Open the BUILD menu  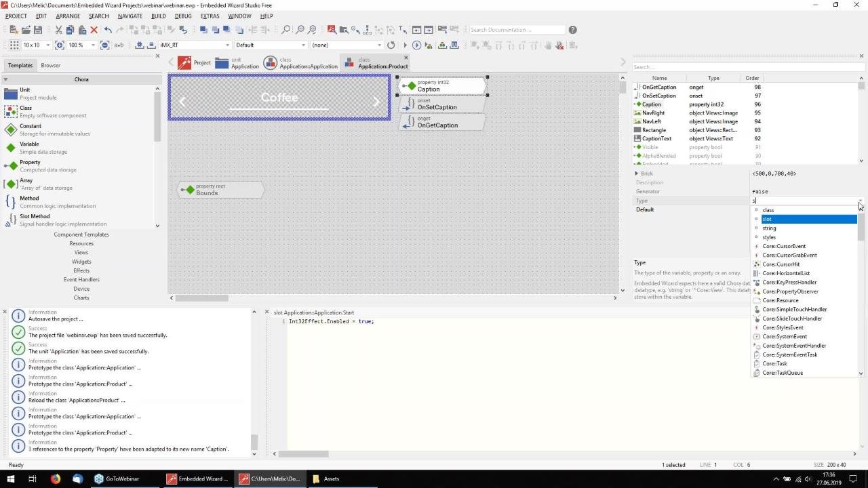pyautogui.click(x=159, y=16)
